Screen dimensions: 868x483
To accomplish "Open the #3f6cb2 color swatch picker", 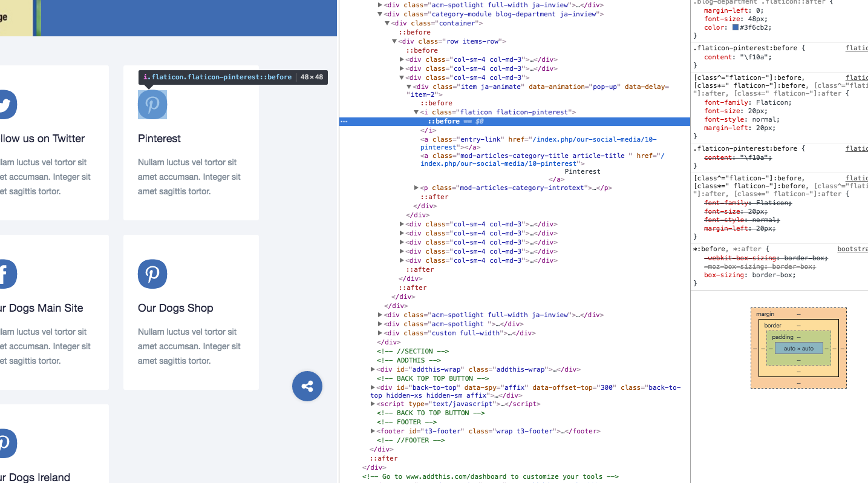I will pyautogui.click(x=736, y=28).
